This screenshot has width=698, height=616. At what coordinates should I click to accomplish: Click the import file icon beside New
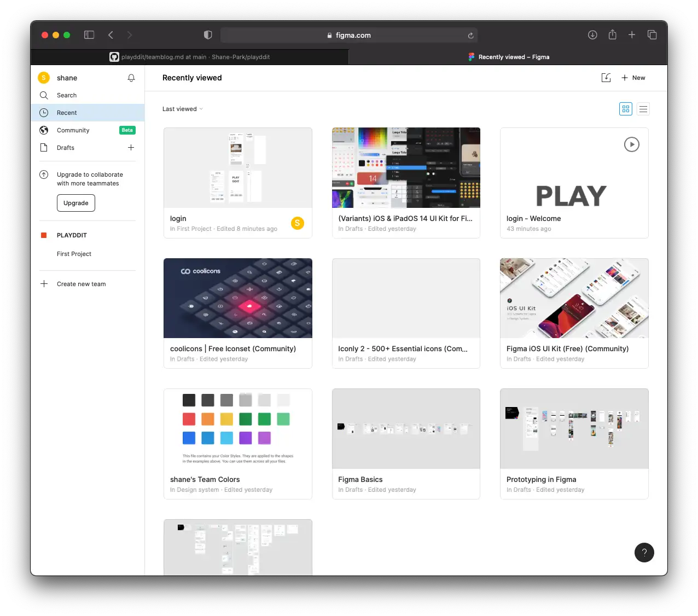pyautogui.click(x=606, y=78)
